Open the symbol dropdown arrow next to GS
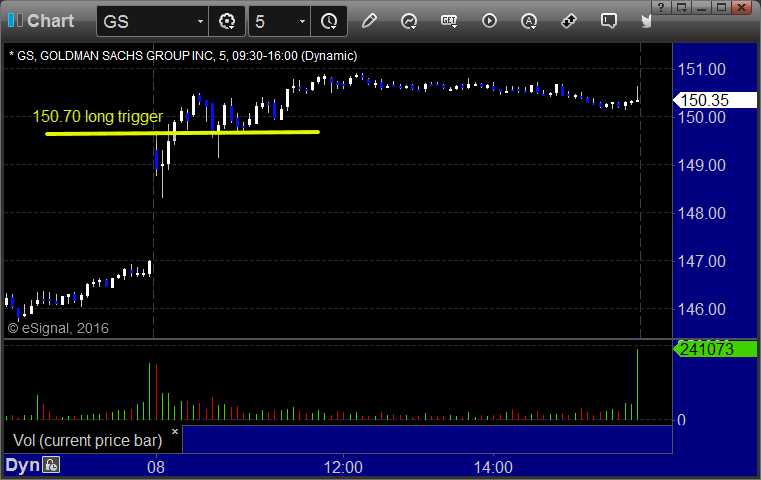Image resolution: width=761 pixels, height=480 pixels. click(x=200, y=21)
